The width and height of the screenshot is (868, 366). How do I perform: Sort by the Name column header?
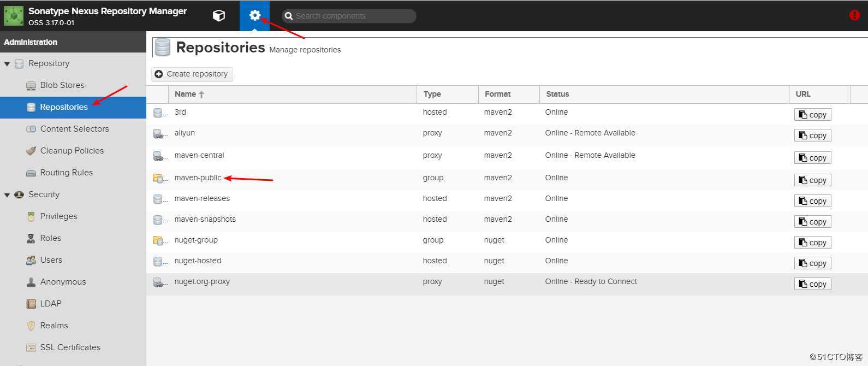292,94
